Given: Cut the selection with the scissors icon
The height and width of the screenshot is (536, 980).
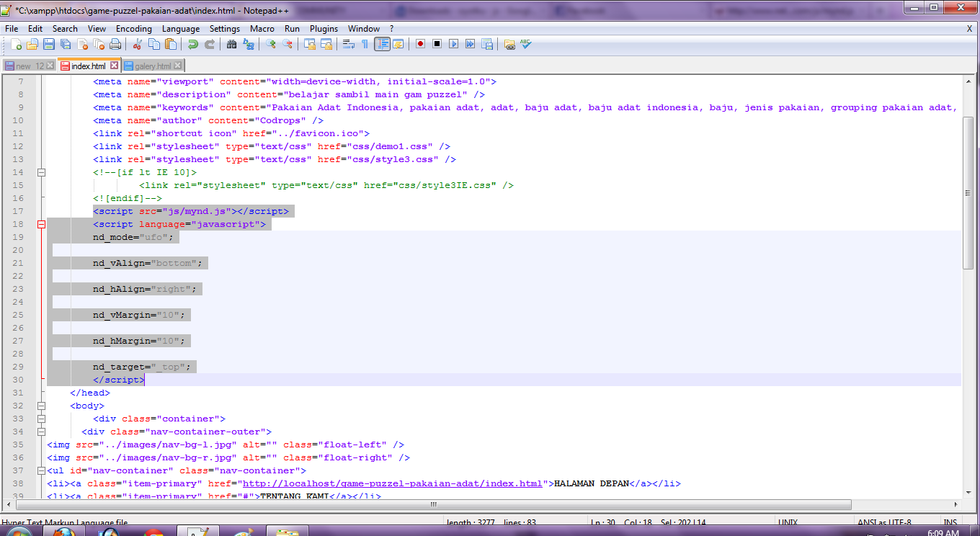Looking at the screenshot, I should pos(138,44).
